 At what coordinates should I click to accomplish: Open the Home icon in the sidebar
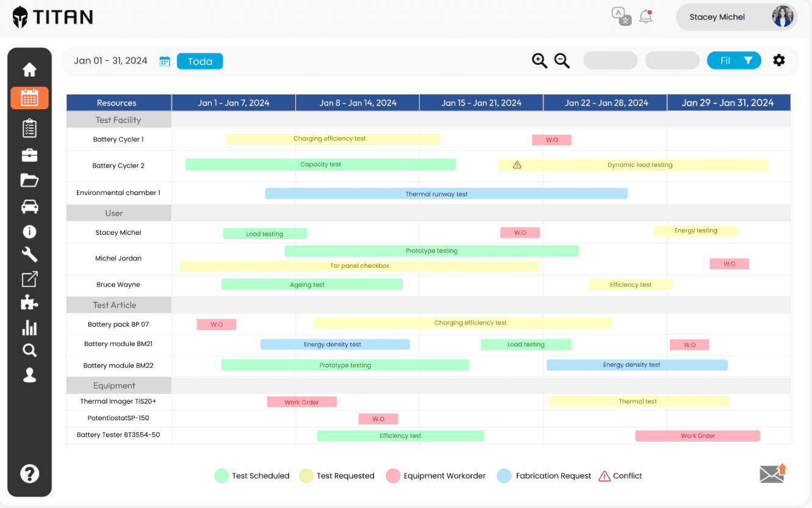click(29, 70)
